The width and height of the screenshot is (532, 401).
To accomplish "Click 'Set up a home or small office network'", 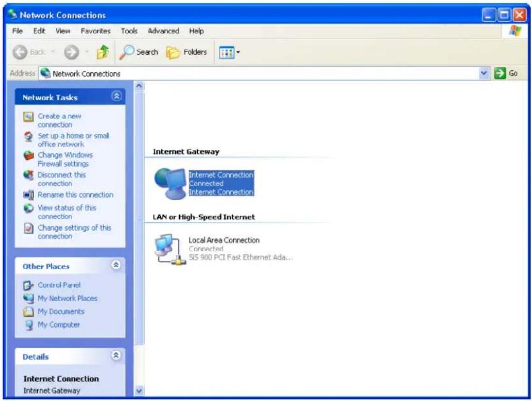I will coord(74,140).
